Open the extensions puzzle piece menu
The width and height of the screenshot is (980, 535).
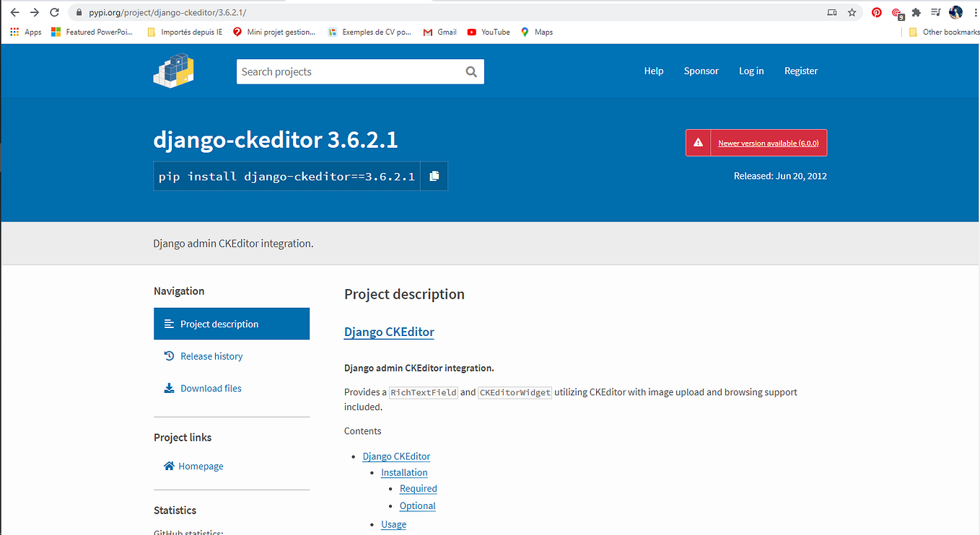pyautogui.click(x=916, y=12)
